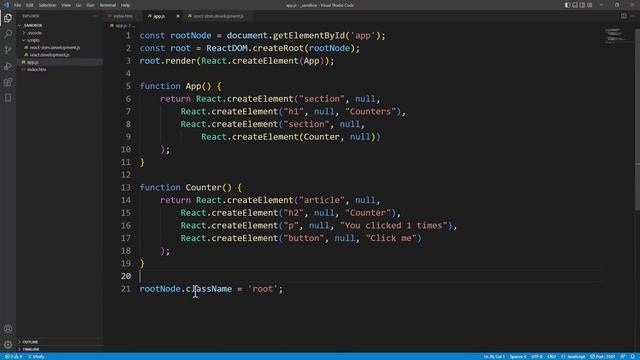Click the "Counters" string on line 7
Image resolution: width=640 pixels, height=360 pixels.
click(x=370, y=111)
